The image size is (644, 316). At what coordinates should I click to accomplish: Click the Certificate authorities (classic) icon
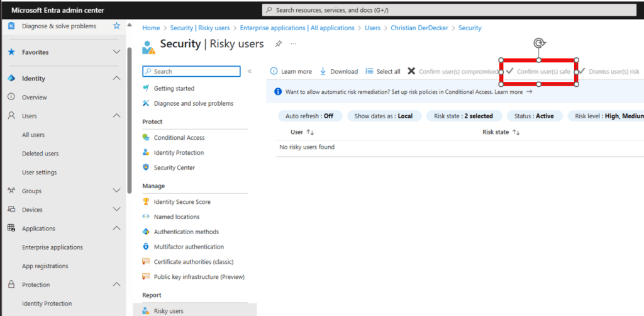pos(146,262)
